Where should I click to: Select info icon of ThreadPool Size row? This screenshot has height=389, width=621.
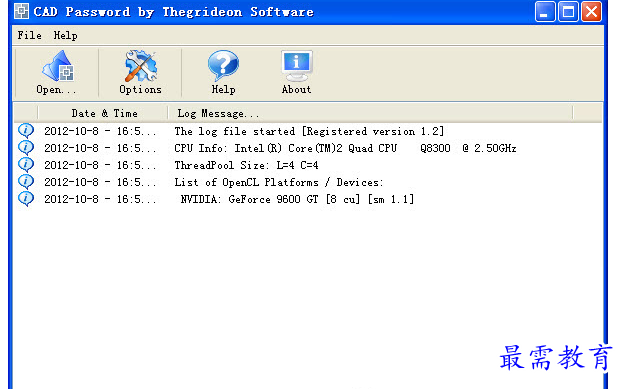click(x=26, y=164)
